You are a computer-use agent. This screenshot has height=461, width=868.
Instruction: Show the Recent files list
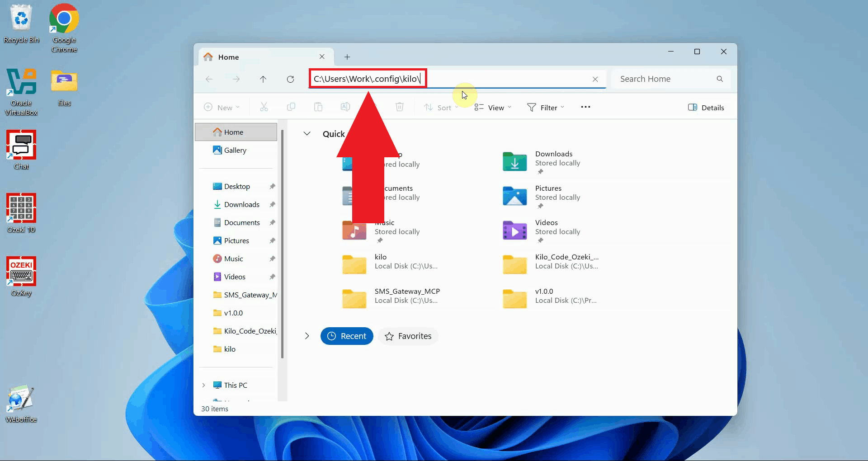coord(347,336)
